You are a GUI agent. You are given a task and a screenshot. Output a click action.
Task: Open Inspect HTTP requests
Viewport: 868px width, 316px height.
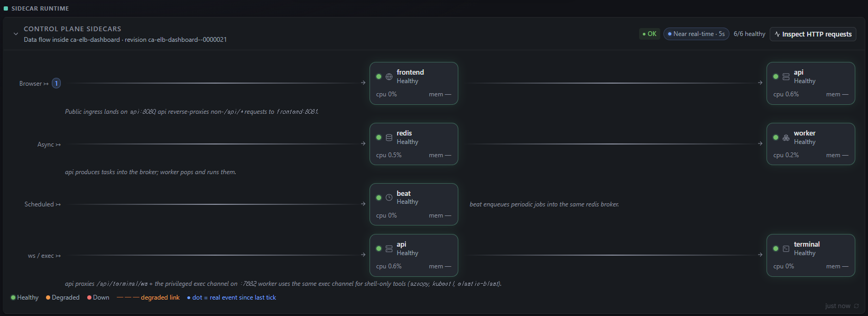pyautogui.click(x=813, y=34)
